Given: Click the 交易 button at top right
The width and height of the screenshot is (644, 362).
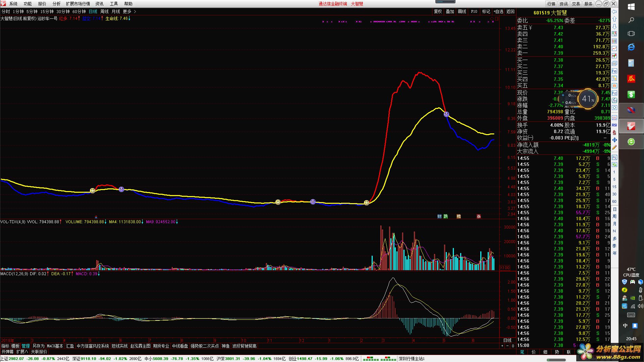Looking at the screenshot, I should tap(576, 4).
